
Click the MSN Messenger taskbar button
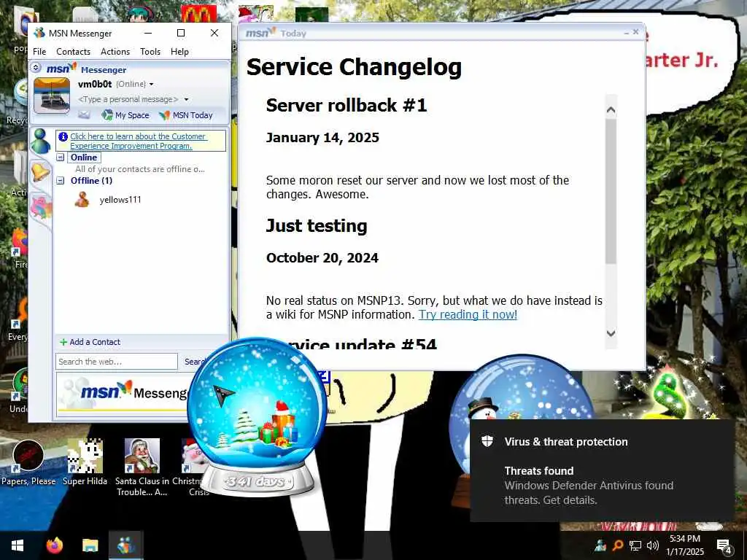tap(125, 545)
